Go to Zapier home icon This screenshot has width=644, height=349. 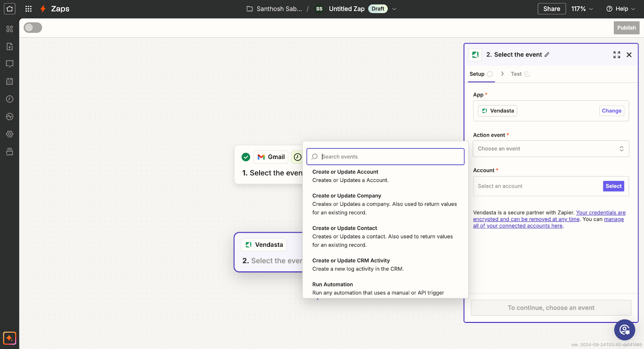click(10, 8)
